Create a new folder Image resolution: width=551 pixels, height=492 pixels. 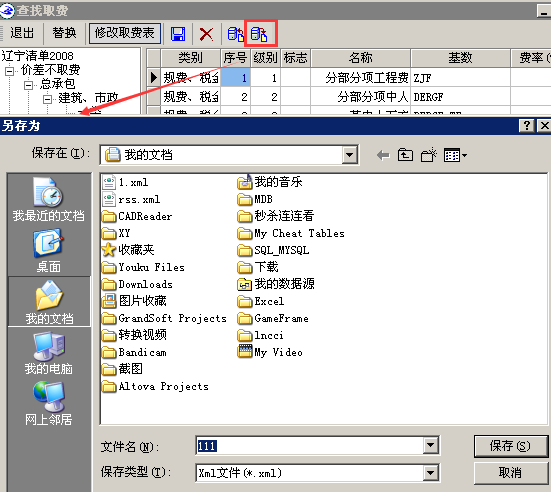pos(429,155)
